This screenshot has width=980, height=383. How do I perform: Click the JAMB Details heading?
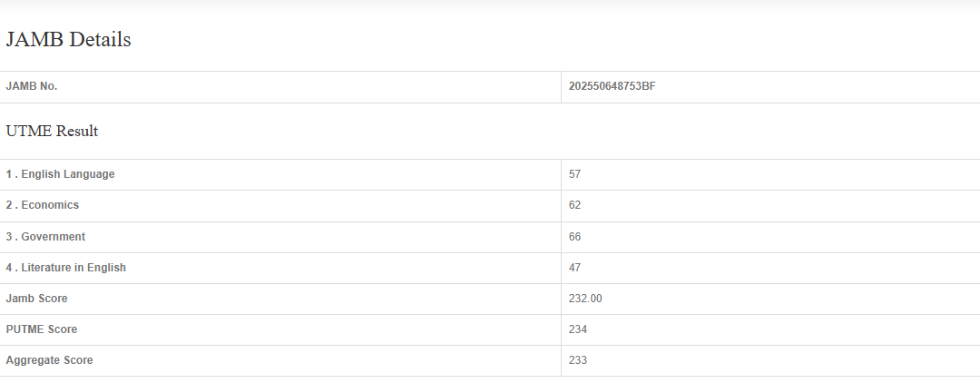pyautogui.click(x=69, y=40)
